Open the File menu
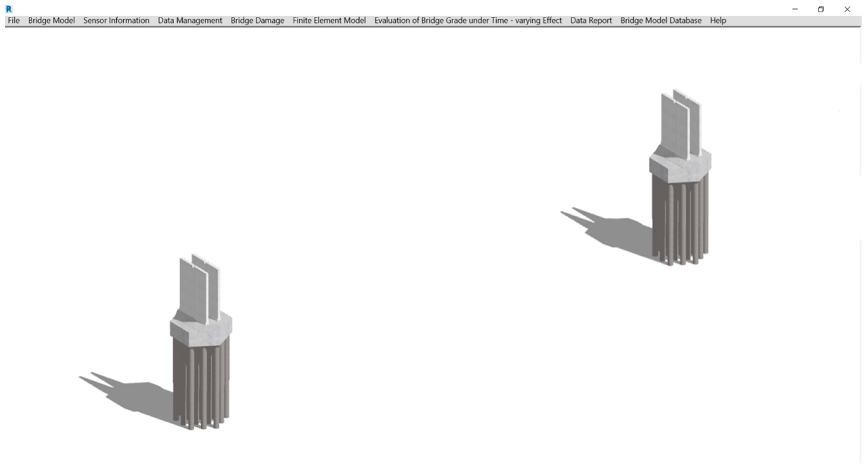This screenshot has height=473, width=868. point(14,21)
